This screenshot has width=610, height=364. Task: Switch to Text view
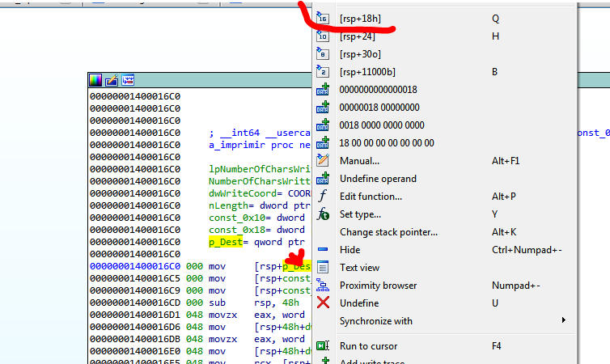[359, 268]
